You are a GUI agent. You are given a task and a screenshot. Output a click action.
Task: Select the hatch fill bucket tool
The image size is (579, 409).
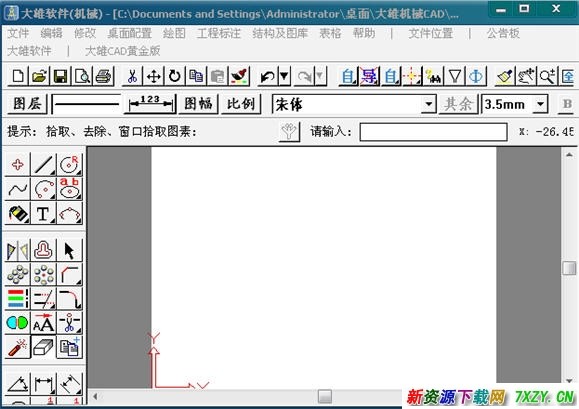[17, 213]
